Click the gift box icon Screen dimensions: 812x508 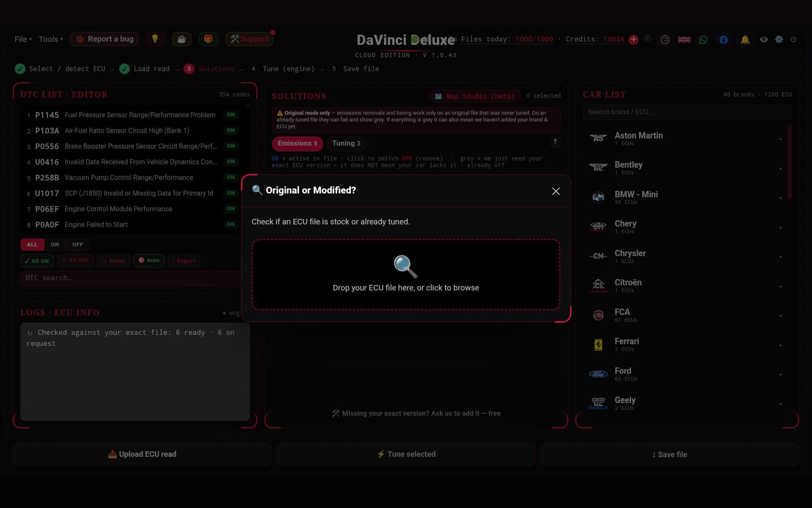(208, 39)
